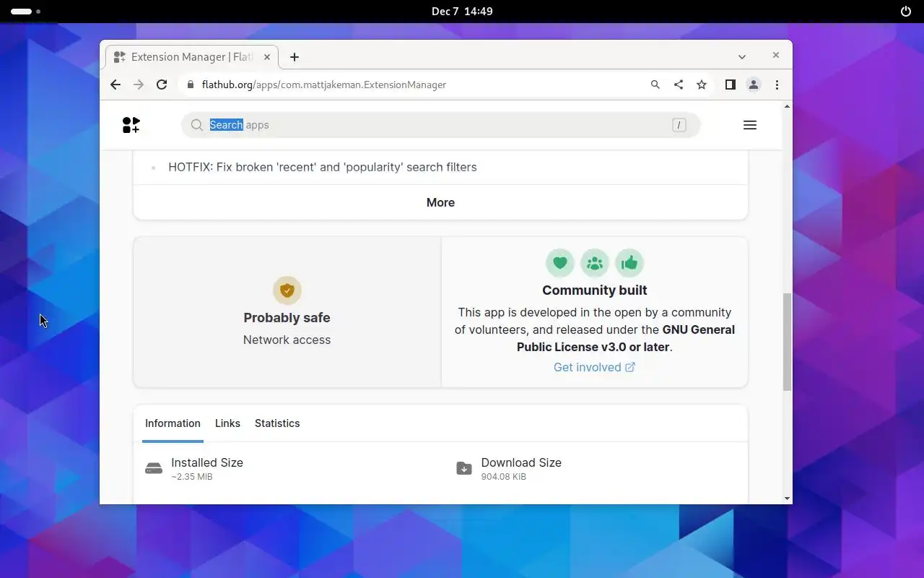
Task: Close the browser window
Action: point(776,55)
